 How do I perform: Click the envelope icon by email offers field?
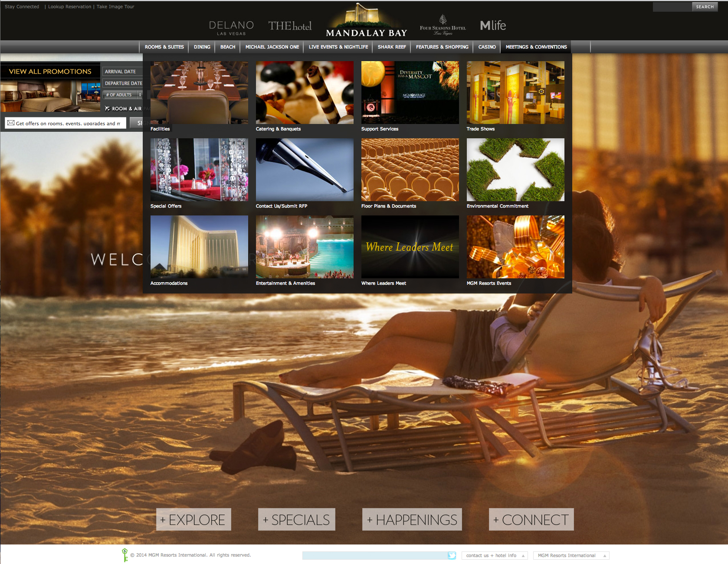[x=11, y=123]
